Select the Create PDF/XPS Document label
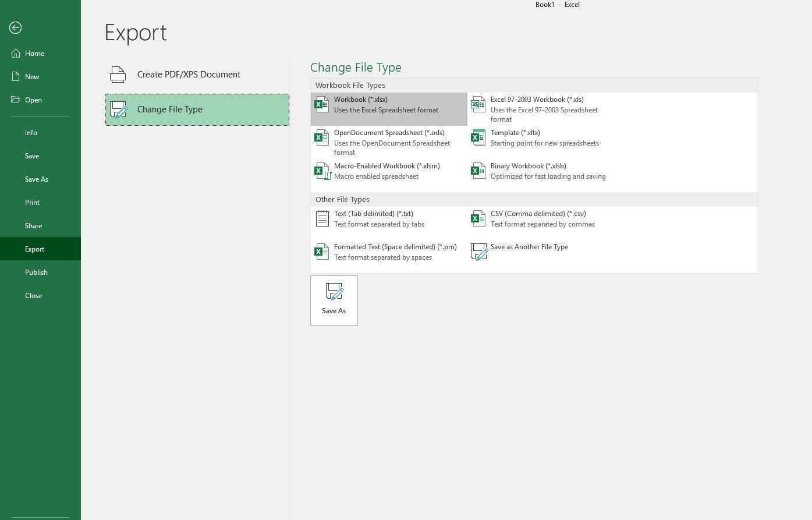812x520 pixels. (189, 75)
